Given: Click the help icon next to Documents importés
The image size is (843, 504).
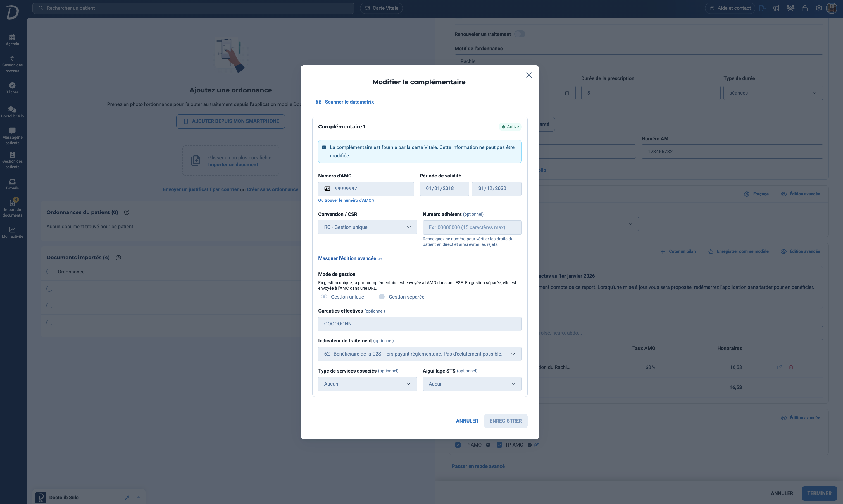Looking at the screenshot, I should click(x=118, y=258).
